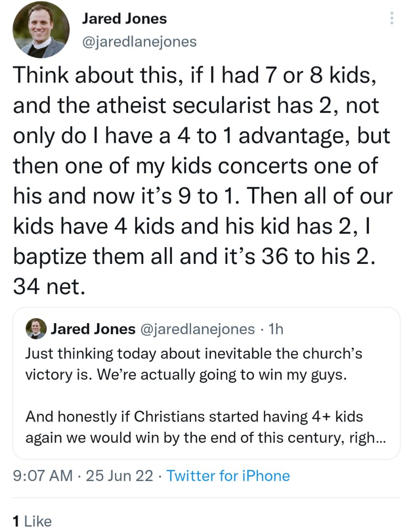Click the small avatar in the quoted tweet

(x=36, y=328)
